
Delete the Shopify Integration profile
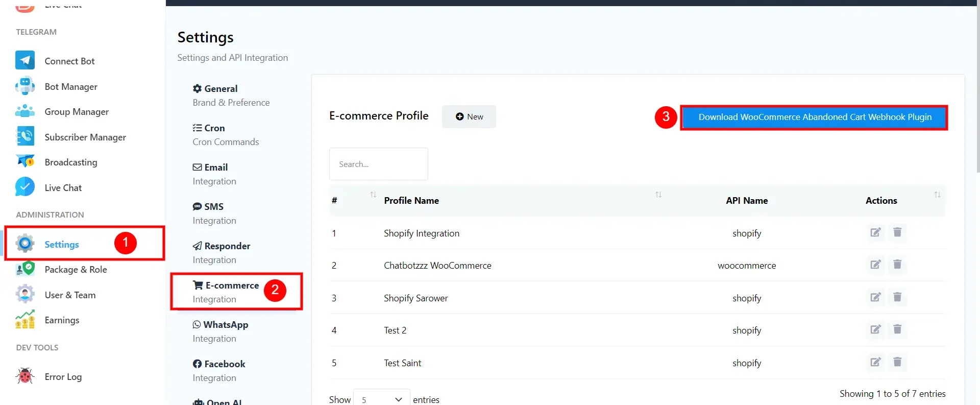click(x=897, y=232)
